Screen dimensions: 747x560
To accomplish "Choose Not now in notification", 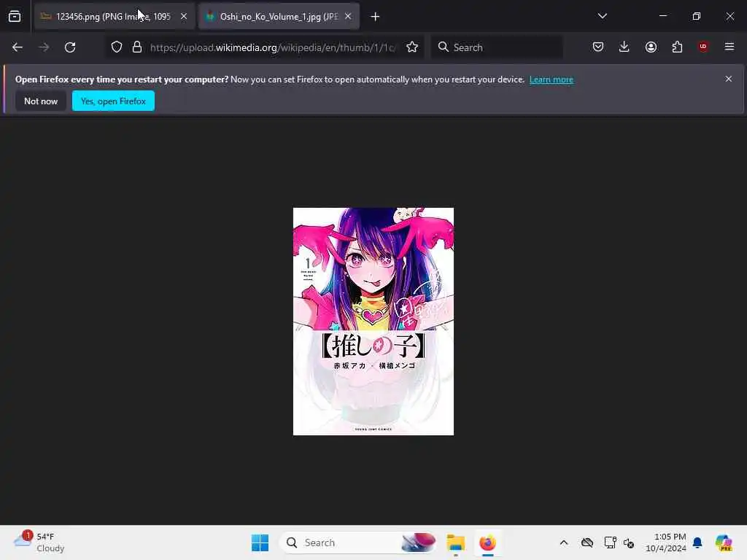I will [x=41, y=101].
